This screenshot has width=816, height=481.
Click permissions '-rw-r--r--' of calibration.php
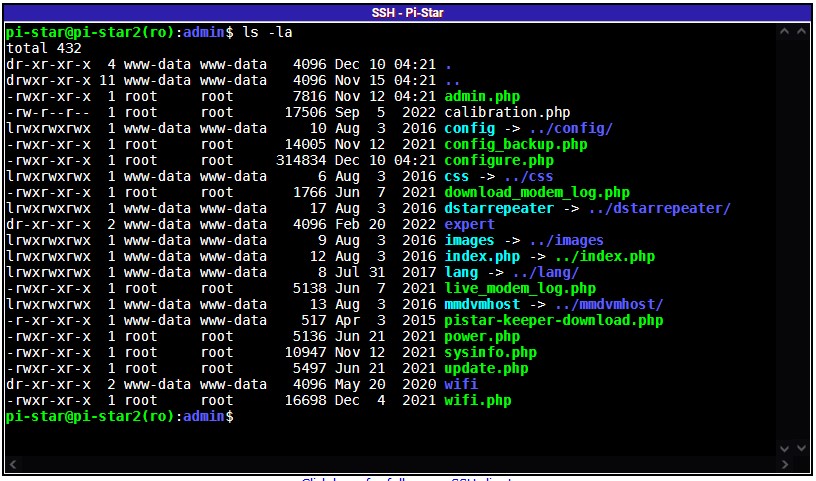[x=48, y=112]
